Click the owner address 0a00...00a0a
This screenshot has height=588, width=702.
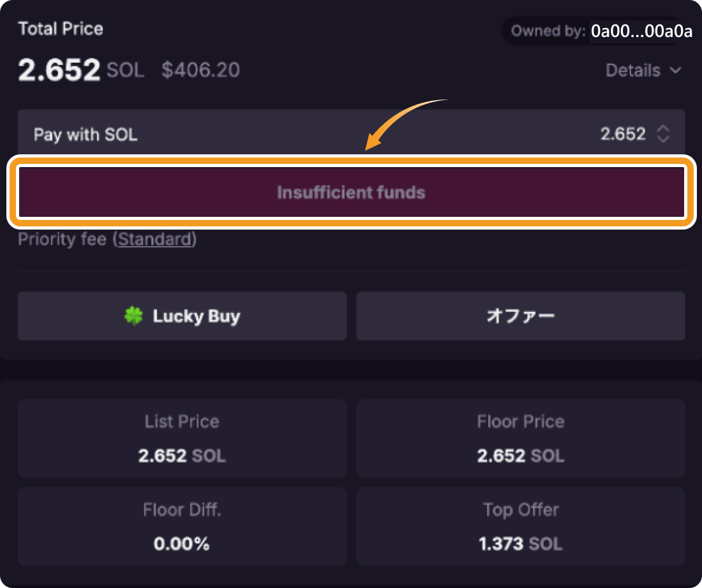click(641, 32)
